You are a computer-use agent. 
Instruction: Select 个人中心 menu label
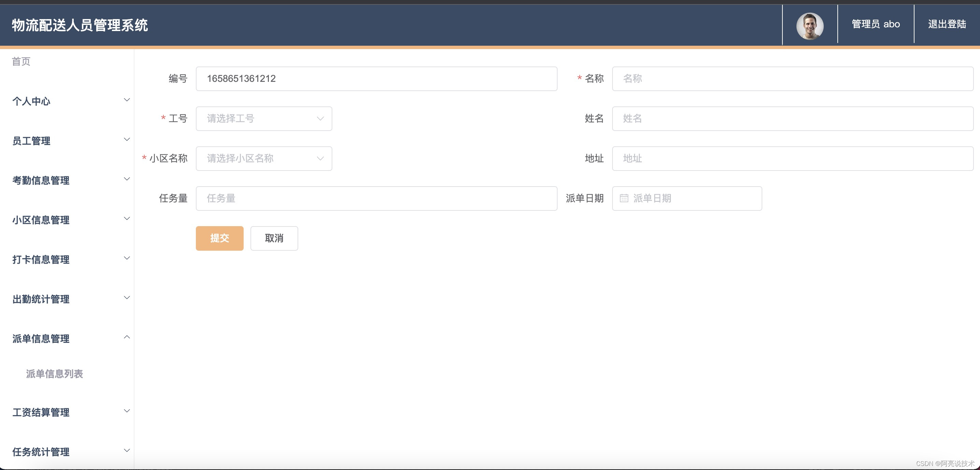tap(31, 101)
